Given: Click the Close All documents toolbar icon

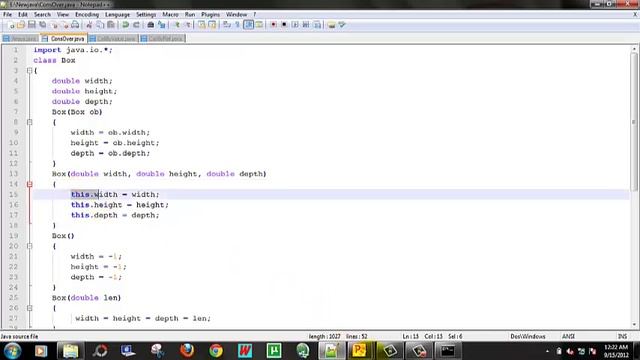Looking at the screenshot, I should click(x=64, y=25).
